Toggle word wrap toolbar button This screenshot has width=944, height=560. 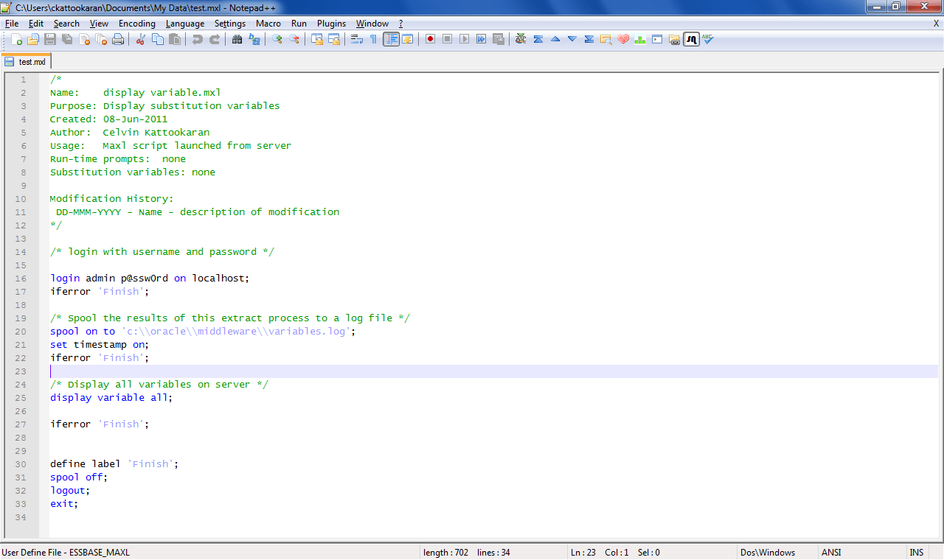pyautogui.click(x=357, y=39)
